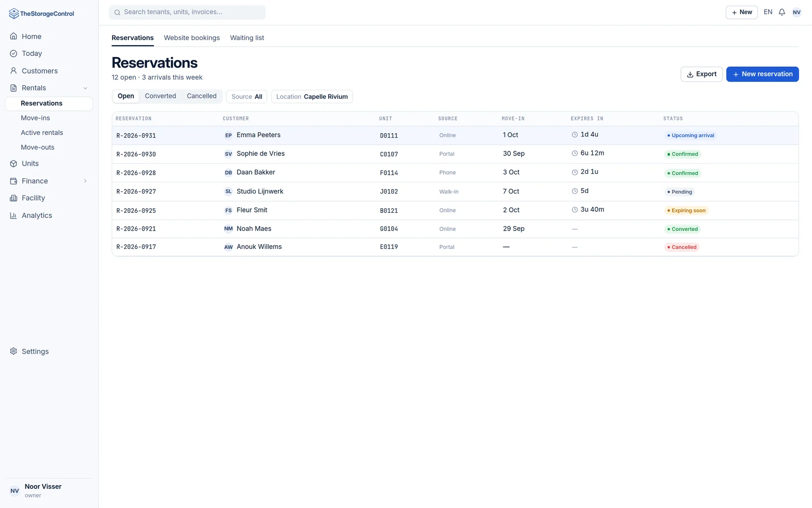Open the Location Capelle Rivium filter
Image resolution: width=812 pixels, height=508 pixels.
[312, 97]
